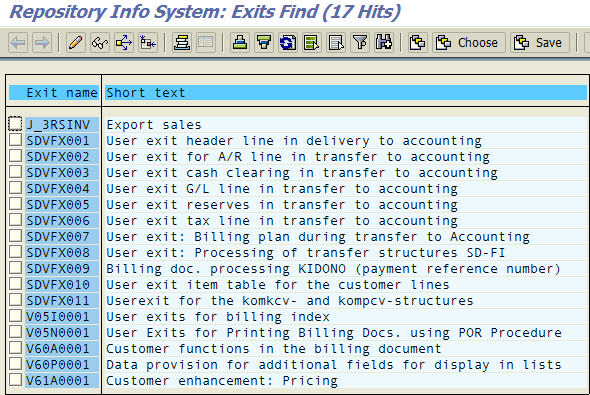Tick the checkbox for V05N0001
This screenshot has height=395, width=590.
click(x=15, y=332)
